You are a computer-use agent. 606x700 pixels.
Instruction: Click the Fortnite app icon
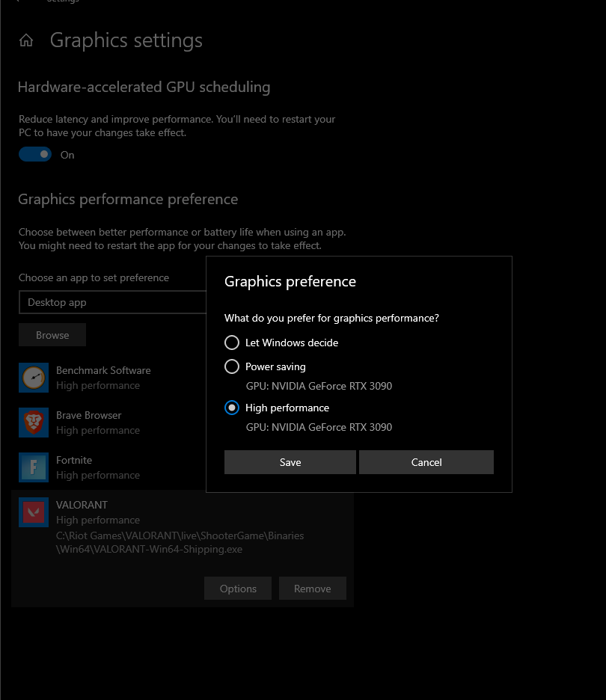pos(34,467)
